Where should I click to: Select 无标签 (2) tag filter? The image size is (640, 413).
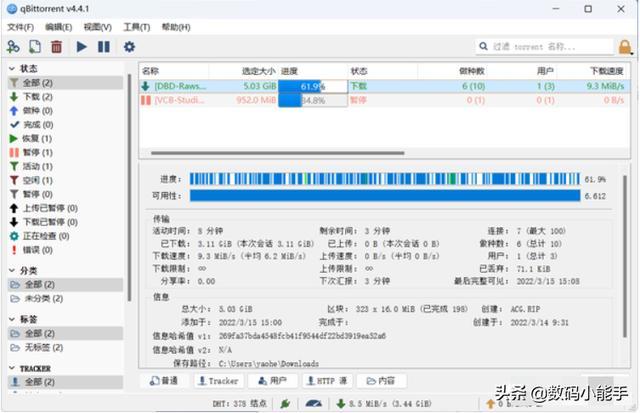coord(65,347)
